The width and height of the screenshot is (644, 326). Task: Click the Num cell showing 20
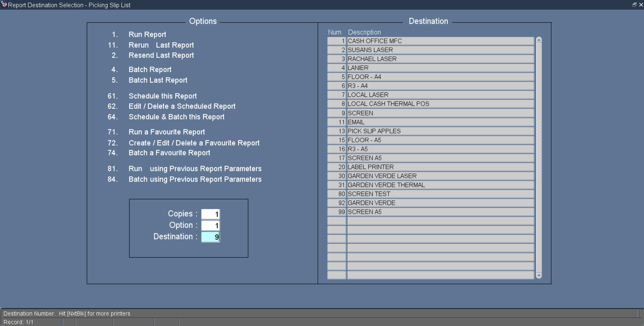coord(336,167)
